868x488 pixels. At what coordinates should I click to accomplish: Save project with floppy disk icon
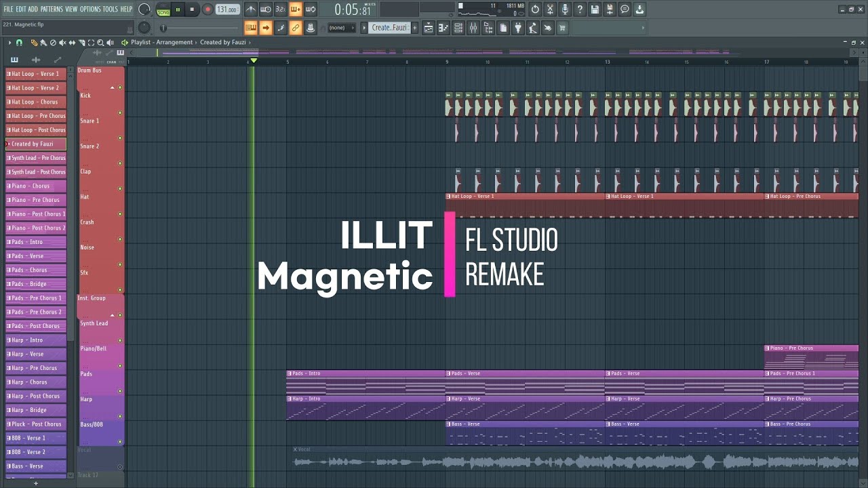pos(595,9)
